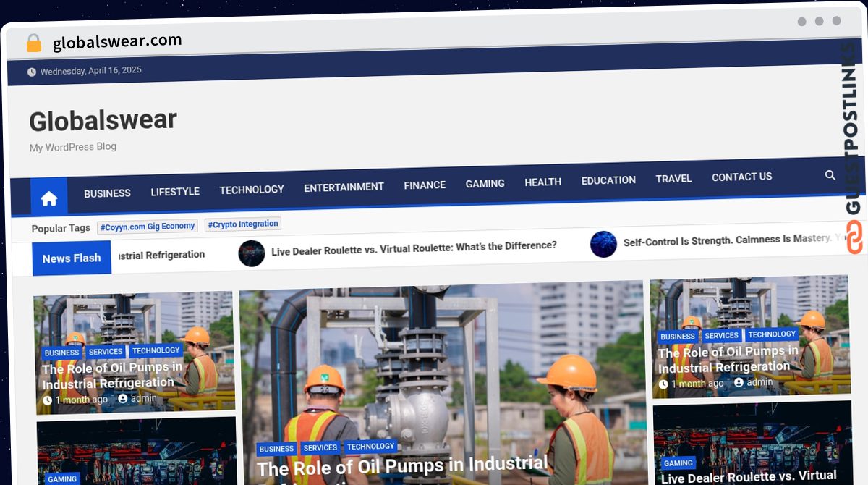Open the left card's Oil Pumps article title

tap(112, 375)
